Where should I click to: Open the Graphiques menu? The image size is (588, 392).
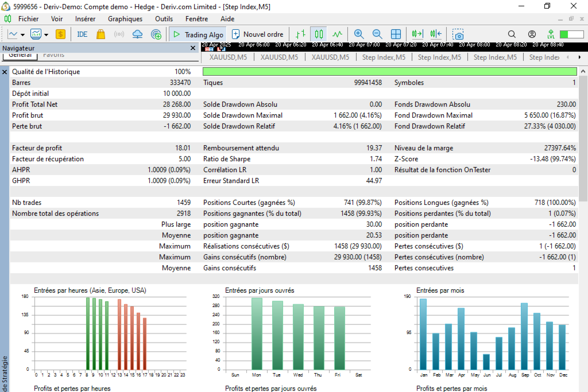click(125, 19)
